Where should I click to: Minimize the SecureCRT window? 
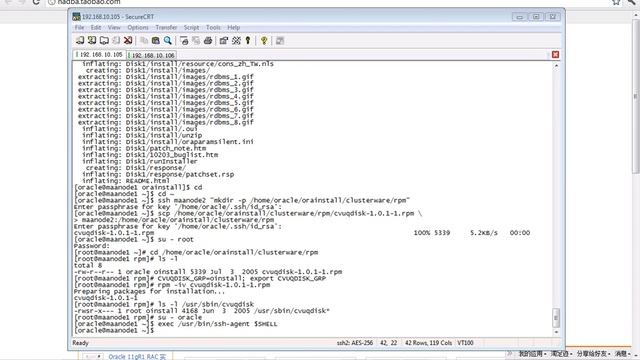click(x=519, y=17)
